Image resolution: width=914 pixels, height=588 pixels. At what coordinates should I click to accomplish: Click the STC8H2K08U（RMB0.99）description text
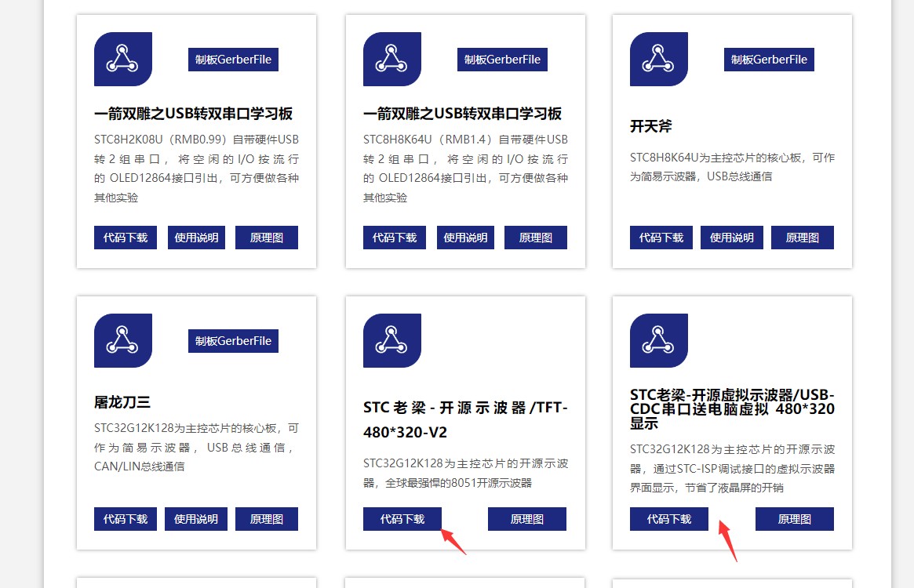[196, 169]
